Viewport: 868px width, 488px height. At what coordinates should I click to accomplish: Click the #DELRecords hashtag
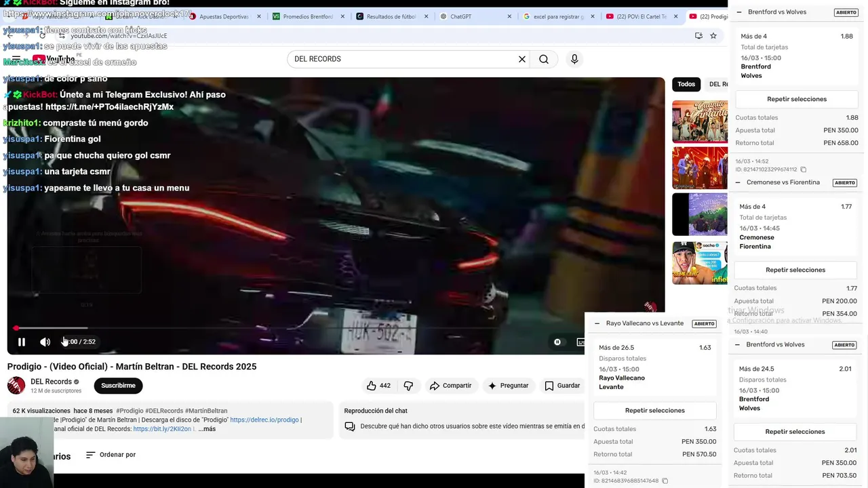(164, 411)
